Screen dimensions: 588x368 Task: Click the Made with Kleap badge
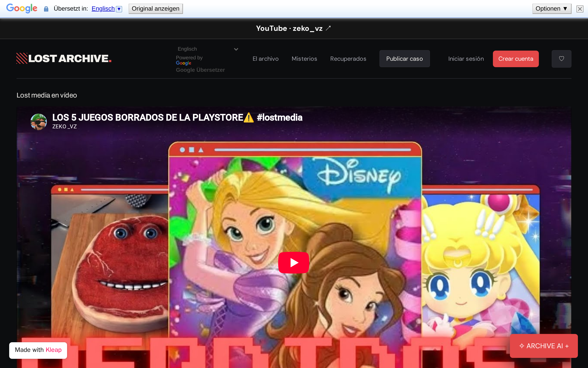pos(38,350)
